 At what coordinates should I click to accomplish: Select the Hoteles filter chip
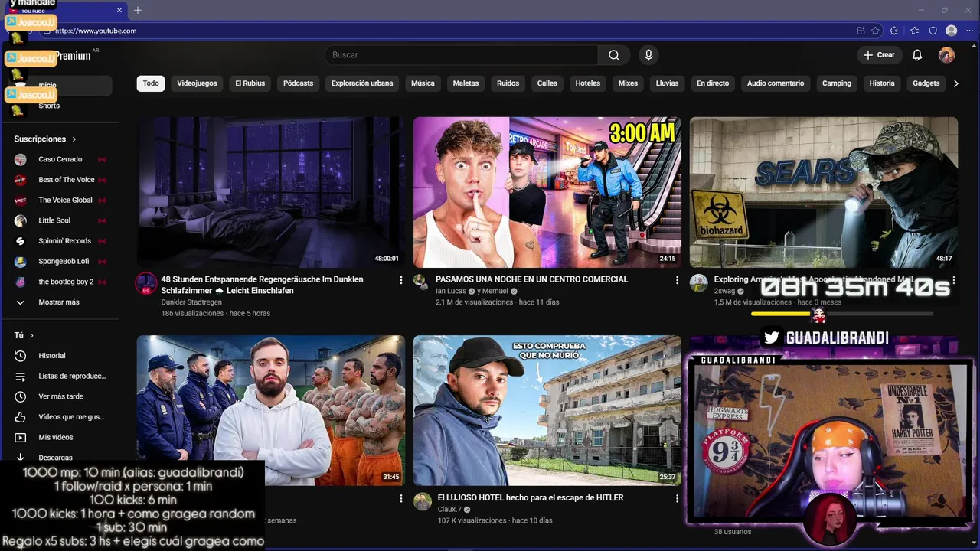coord(588,83)
